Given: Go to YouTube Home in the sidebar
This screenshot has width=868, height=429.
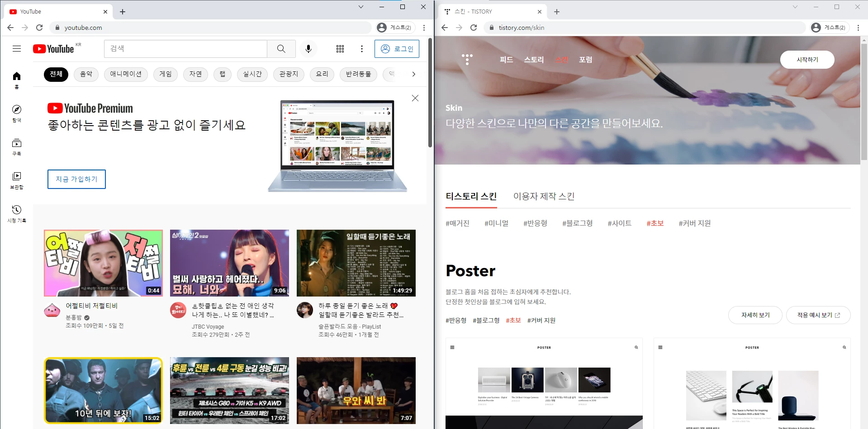Looking at the screenshot, I should coord(17,80).
